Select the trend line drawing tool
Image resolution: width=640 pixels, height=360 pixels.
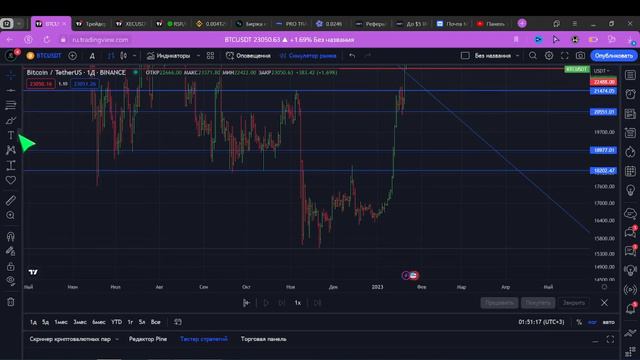pos(11,90)
